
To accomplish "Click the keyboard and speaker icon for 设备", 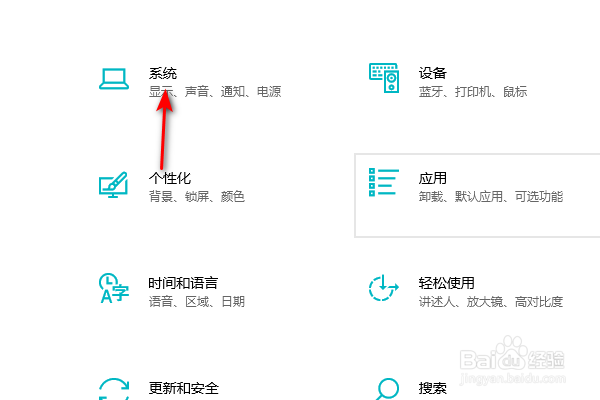I will point(384,78).
